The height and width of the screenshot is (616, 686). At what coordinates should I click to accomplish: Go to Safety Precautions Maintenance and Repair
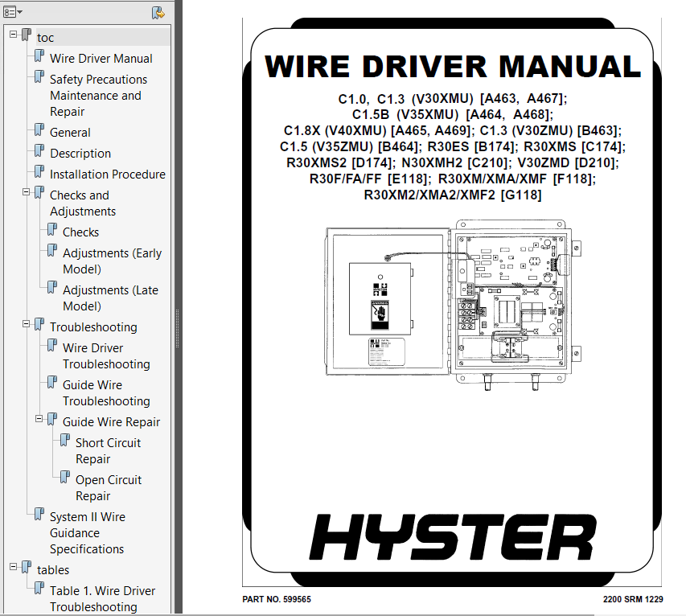click(98, 96)
